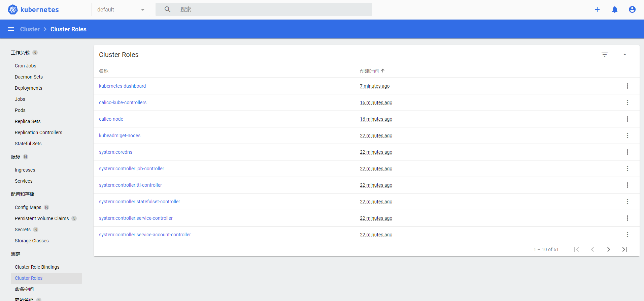Open Secrets in sidebar
This screenshot has height=301, width=644.
click(x=23, y=230)
